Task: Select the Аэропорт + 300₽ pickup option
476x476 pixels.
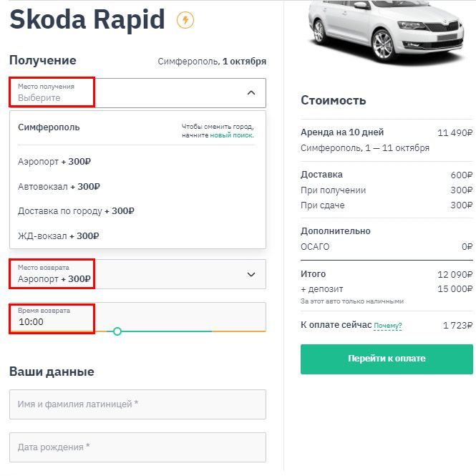Action: coord(54,162)
